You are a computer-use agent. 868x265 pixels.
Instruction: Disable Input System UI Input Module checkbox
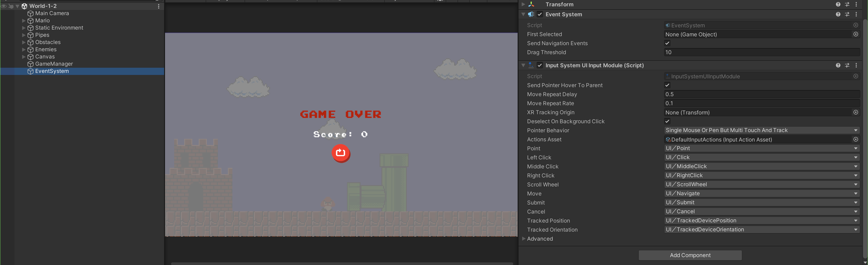click(540, 66)
